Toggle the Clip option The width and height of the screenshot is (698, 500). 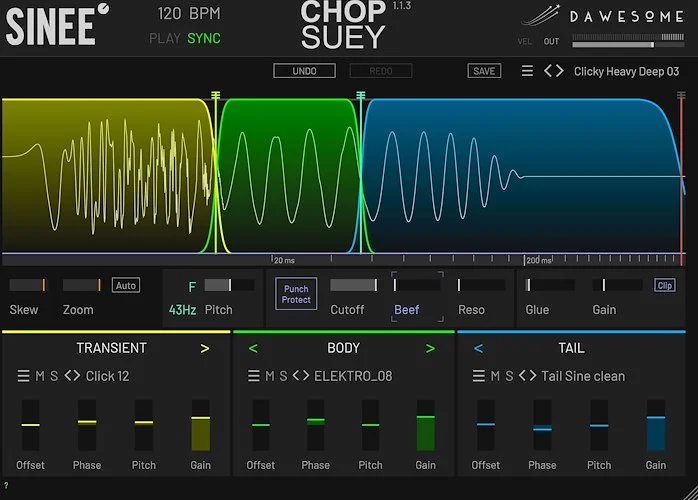(665, 285)
